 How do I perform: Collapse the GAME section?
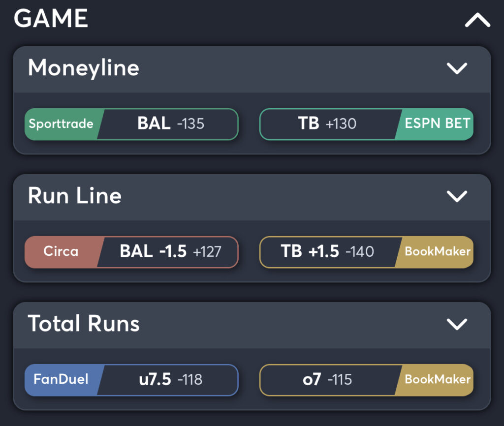point(475,19)
